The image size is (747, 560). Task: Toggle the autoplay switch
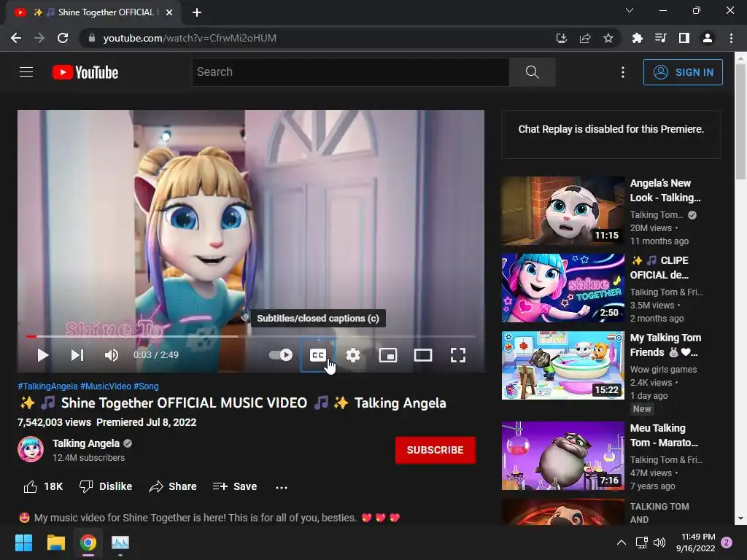pyautogui.click(x=281, y=355)
